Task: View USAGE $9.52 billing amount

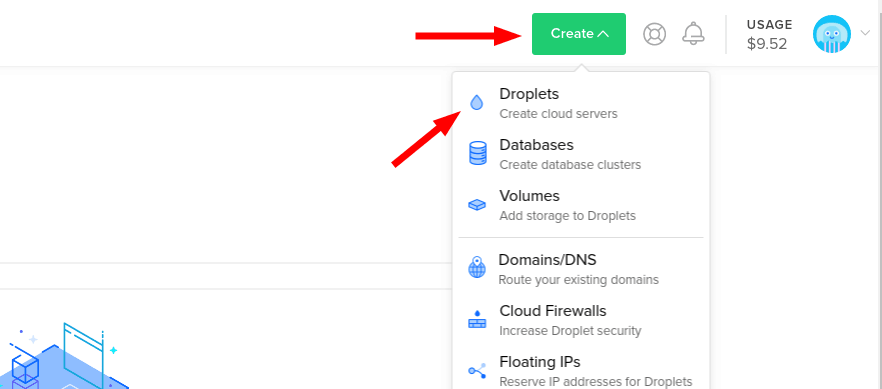Action: pyautogui.click(x=769, y=35)
